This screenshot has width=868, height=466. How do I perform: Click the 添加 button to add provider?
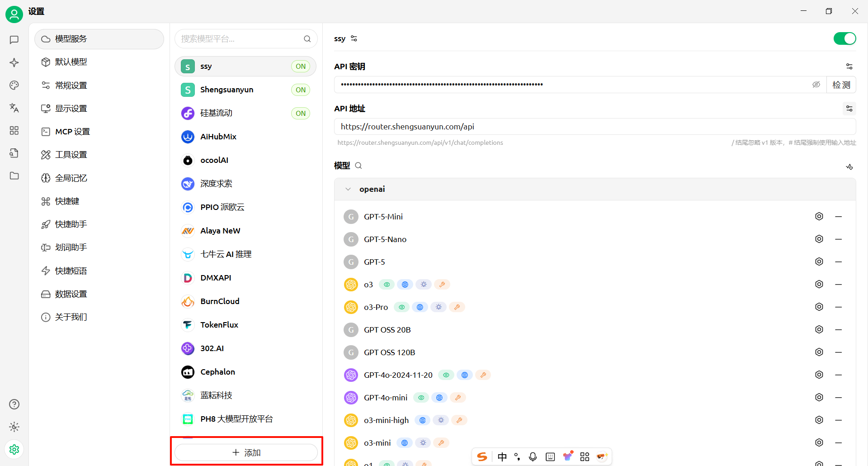(246, 452)
